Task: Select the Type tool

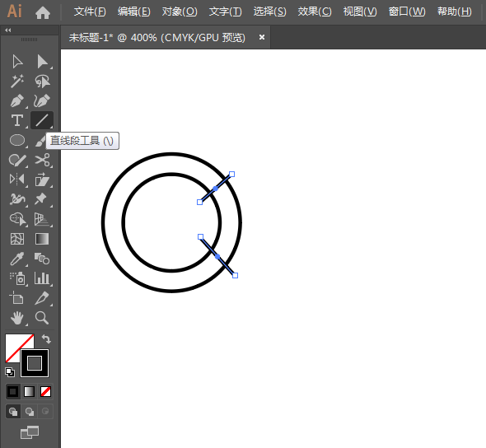Action: coord(17,120)
